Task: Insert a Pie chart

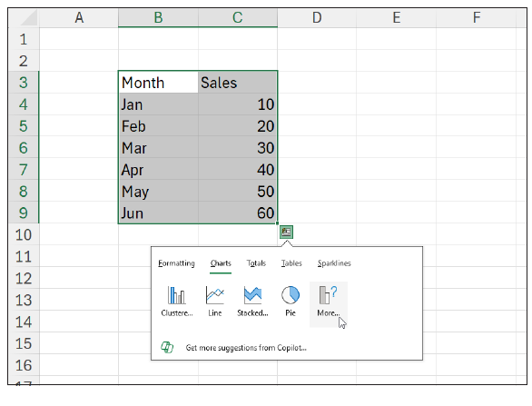Action: pos(291,302)
